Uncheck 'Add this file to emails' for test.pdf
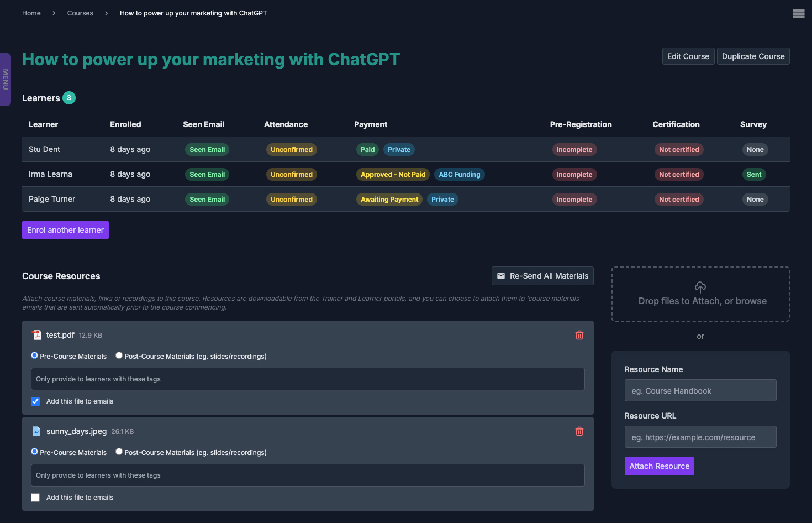This screenshot has height=523, width=812. pos(35,401)
